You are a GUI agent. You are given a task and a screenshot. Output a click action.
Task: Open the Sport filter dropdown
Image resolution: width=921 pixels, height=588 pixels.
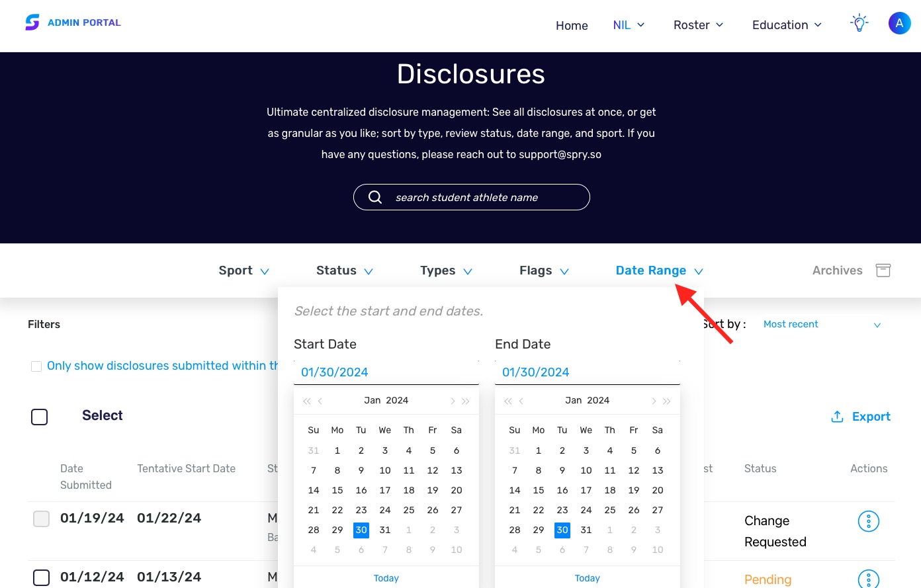click(244, 271)
